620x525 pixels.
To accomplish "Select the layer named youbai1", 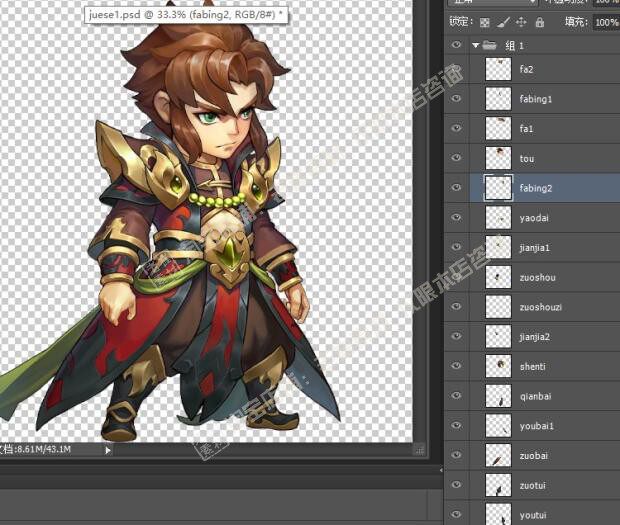I will (537, 426).
